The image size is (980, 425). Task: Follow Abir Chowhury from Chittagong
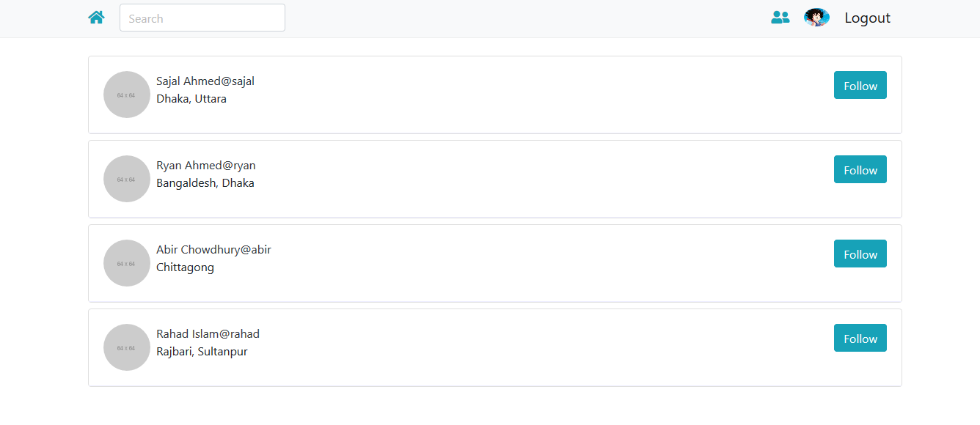(860, 254)
